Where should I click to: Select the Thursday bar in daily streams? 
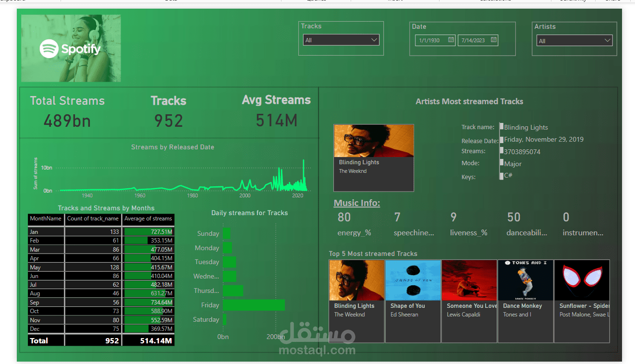(233, 291)
